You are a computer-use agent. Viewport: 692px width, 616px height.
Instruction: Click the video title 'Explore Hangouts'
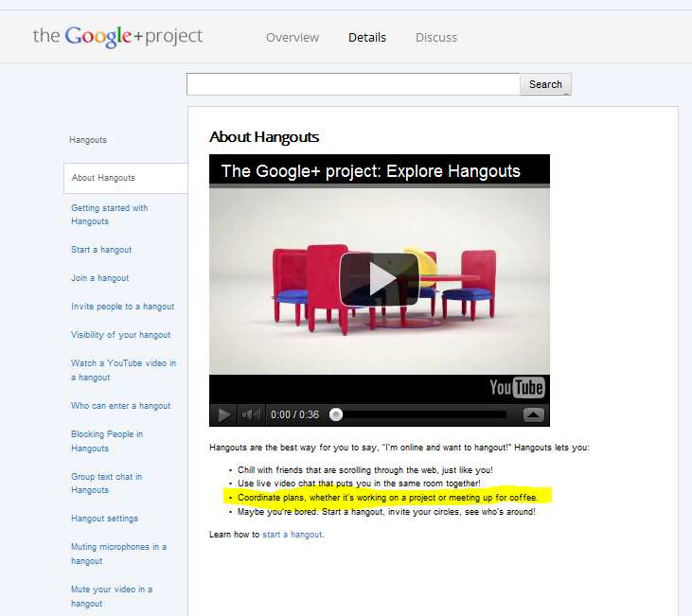[x=371, y=171]
